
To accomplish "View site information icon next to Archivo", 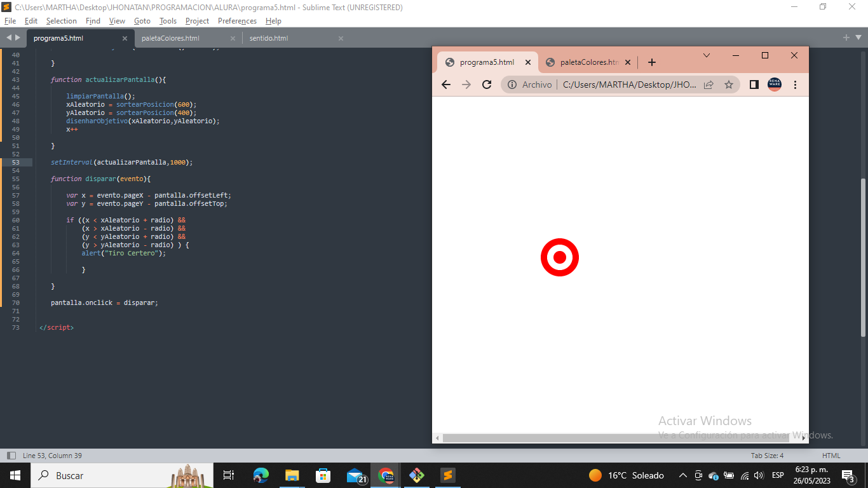I will [x=512, y=85].
